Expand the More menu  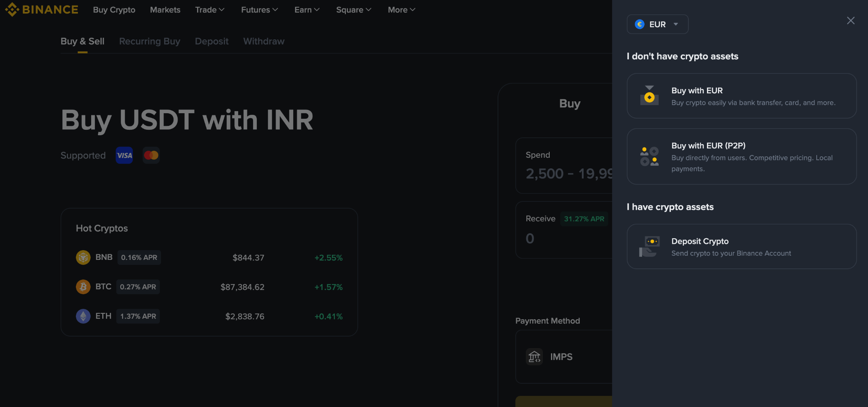(401, 10)
